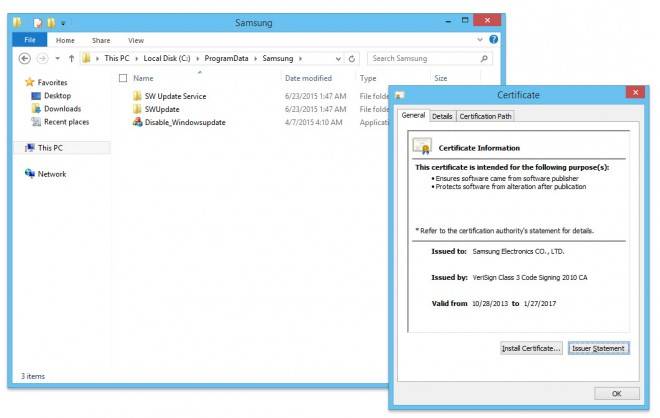This screenshot has width=660, height=418.
Task: Open the File menu
Action: (x=30, y=40)
